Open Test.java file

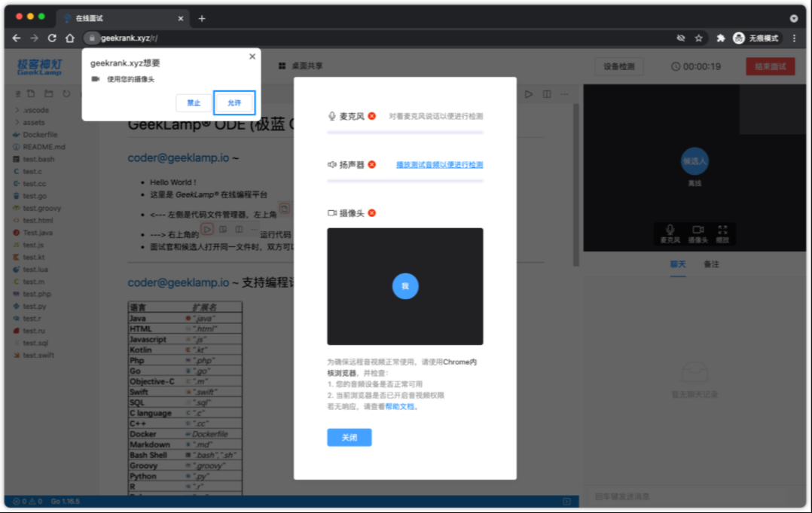click(x=38, y=233)
